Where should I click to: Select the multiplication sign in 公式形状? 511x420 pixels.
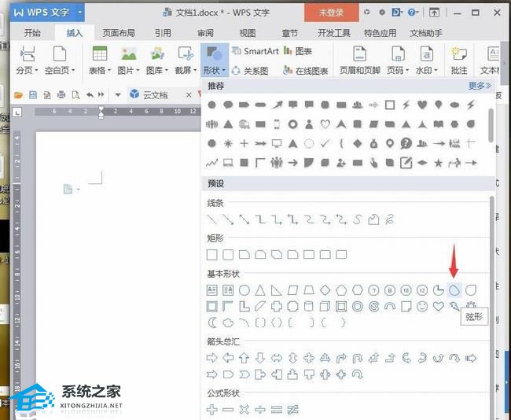point(244,410)
